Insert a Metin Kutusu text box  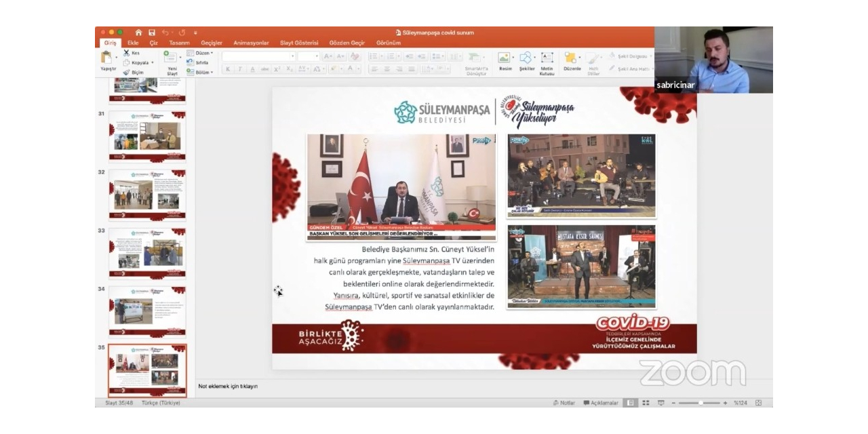547,58
